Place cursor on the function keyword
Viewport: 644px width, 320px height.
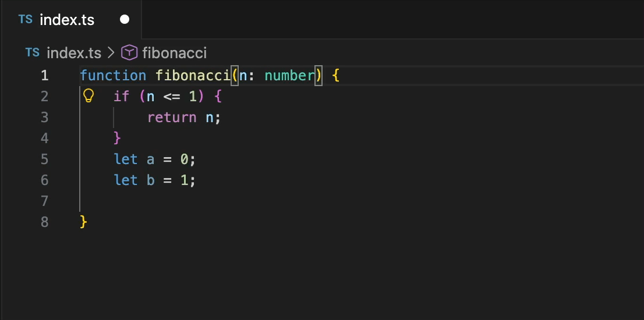pos(113,76)
